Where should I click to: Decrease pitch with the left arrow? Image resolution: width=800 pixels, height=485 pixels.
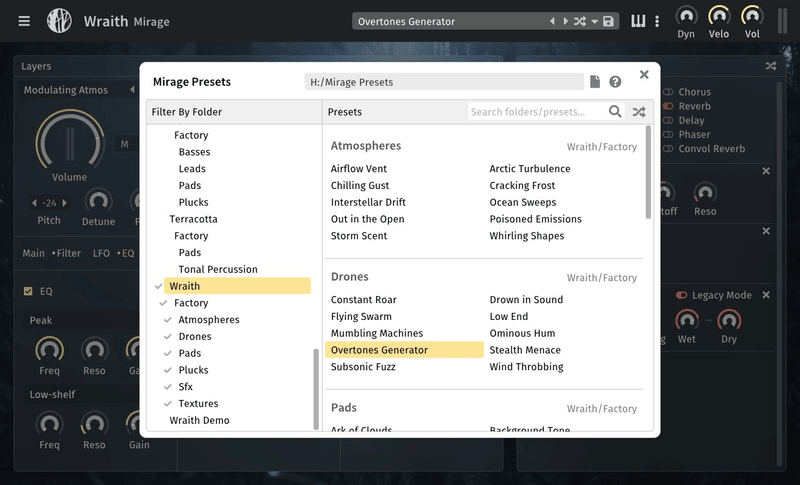34,203
